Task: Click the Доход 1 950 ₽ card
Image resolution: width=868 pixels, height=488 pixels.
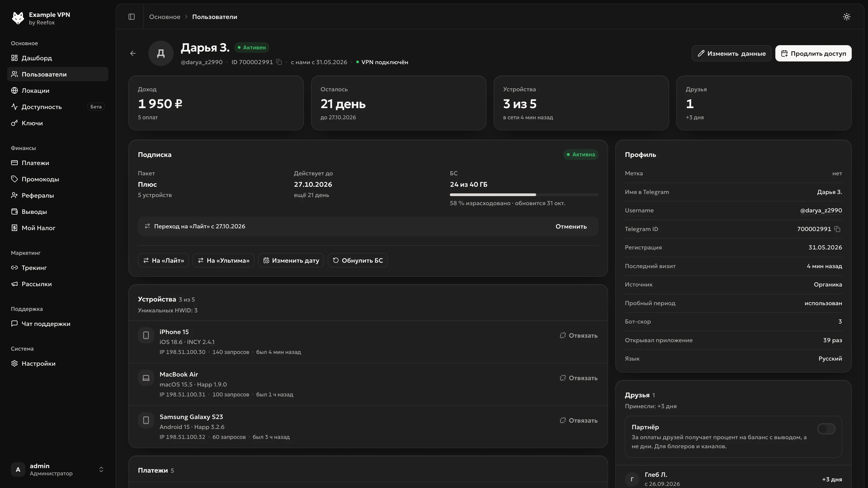Action: tap(216, 103)
